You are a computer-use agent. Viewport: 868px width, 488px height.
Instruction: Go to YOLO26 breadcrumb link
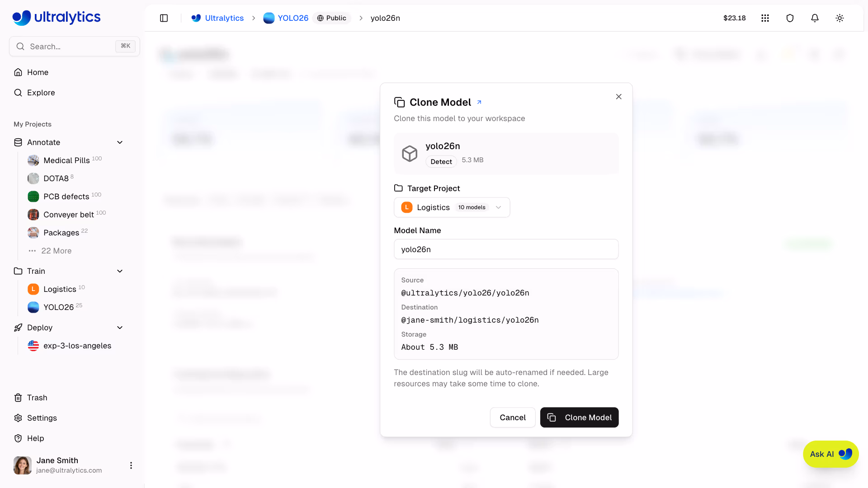pos(293,18)
